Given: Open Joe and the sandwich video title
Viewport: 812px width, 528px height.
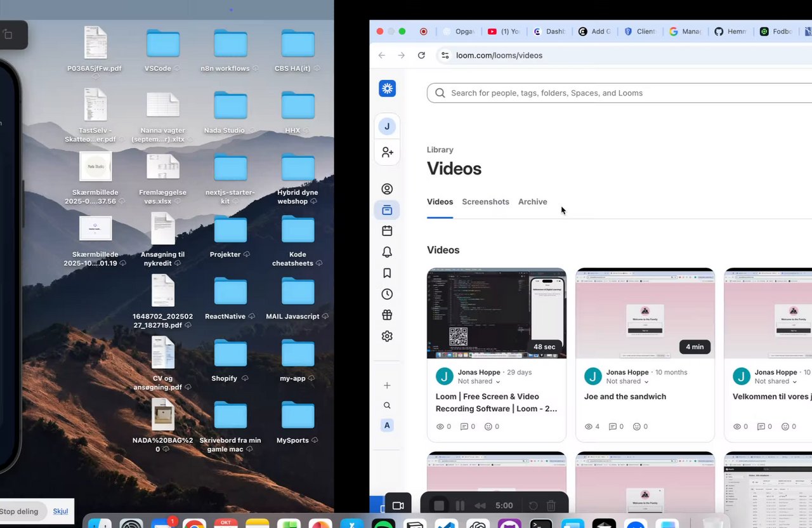Looking at the screenshot, I should [625, 397].
